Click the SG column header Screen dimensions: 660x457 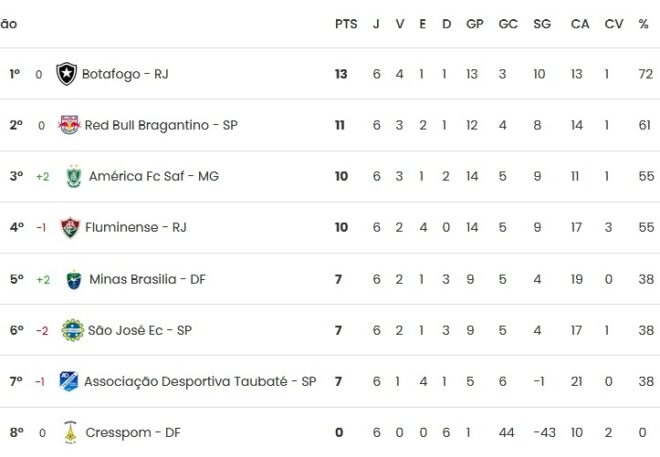coord(542,23)
